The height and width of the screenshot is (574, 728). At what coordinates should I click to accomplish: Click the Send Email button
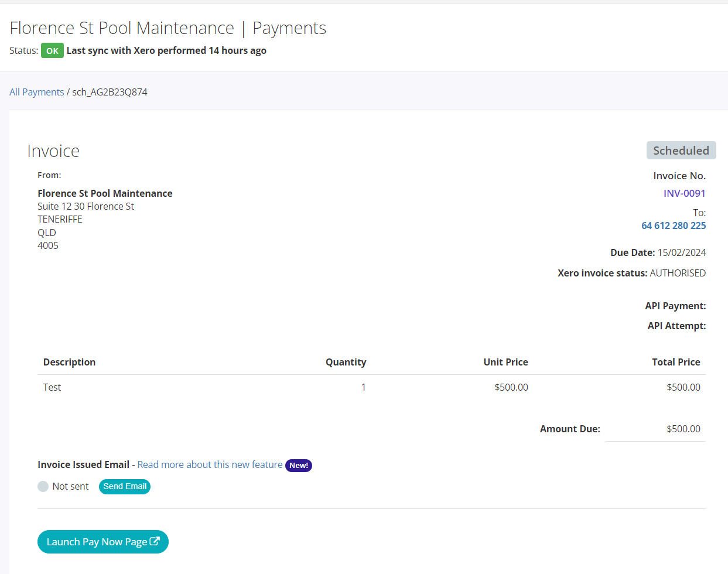[125, 487]
